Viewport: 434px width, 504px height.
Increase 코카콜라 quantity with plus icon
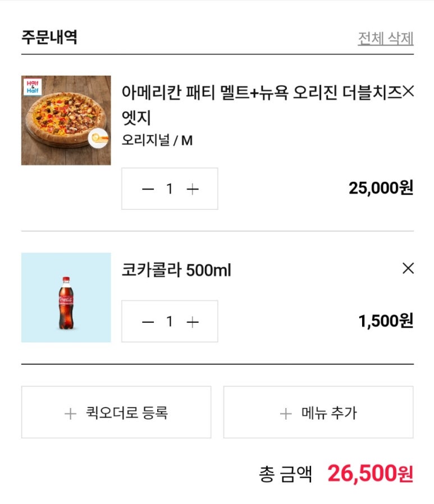click(x=193, y=322)
